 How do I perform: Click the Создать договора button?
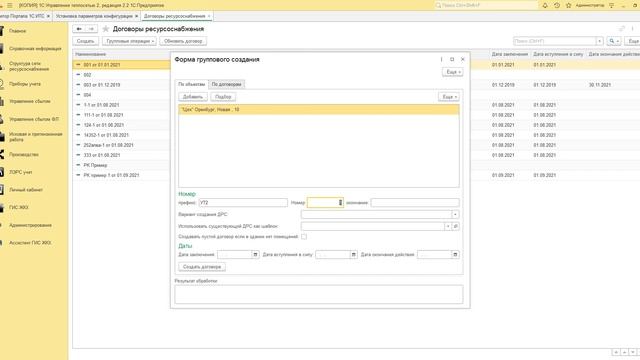[x=202, y=267]
